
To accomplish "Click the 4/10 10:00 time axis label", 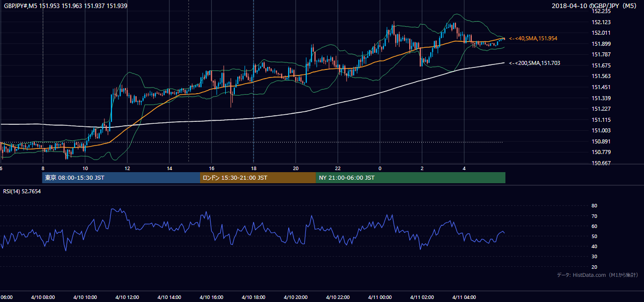I will point(85,297).
